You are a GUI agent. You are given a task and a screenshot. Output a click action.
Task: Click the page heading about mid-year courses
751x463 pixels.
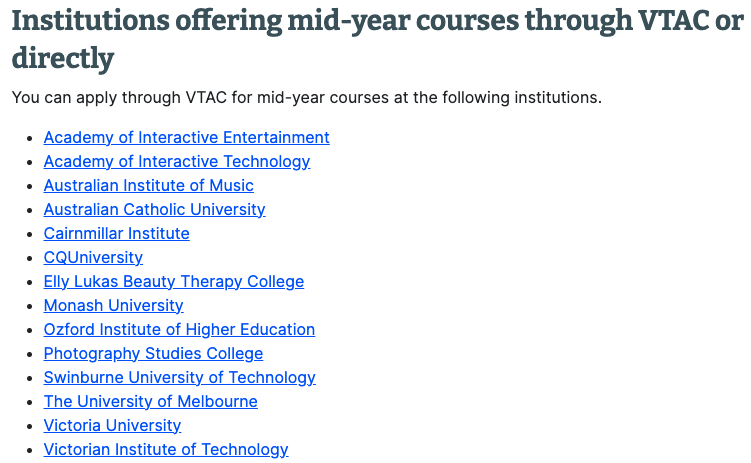pyautogui.click(x=377, y=39)
